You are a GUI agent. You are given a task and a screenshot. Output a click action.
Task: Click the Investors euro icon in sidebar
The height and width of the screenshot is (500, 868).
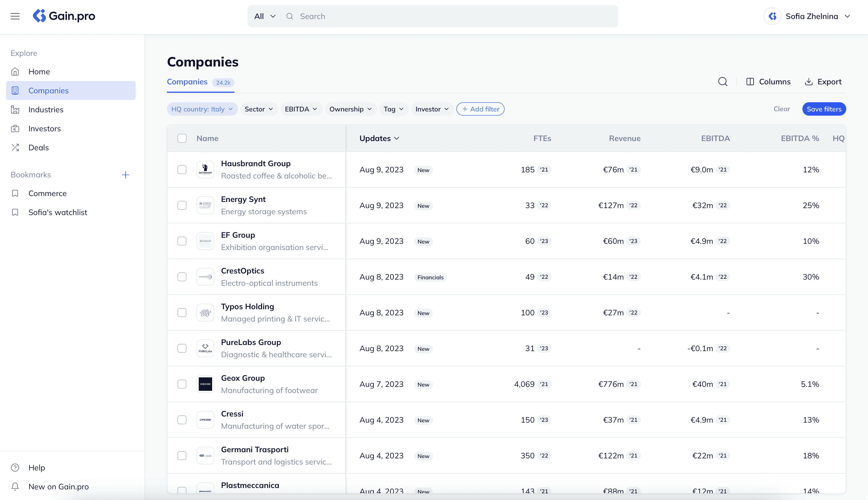[x=15, y=128]
